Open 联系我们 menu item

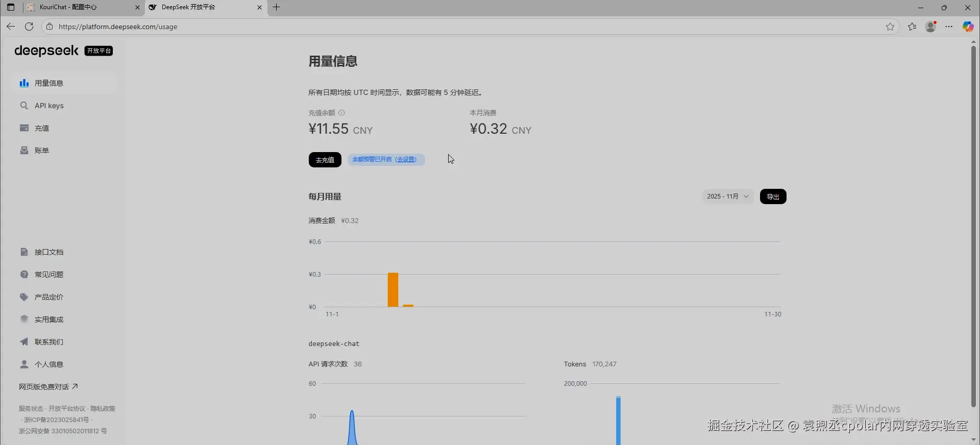65,342
